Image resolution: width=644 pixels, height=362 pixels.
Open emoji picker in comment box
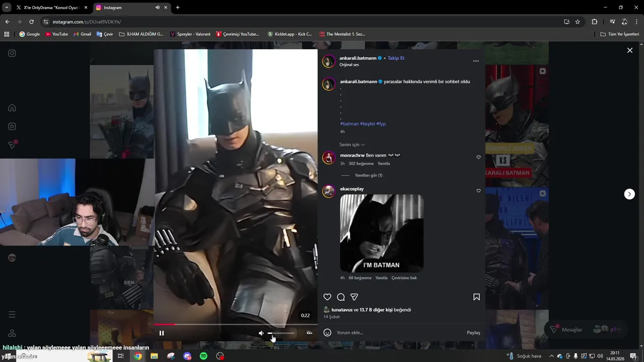coord(328,332)
